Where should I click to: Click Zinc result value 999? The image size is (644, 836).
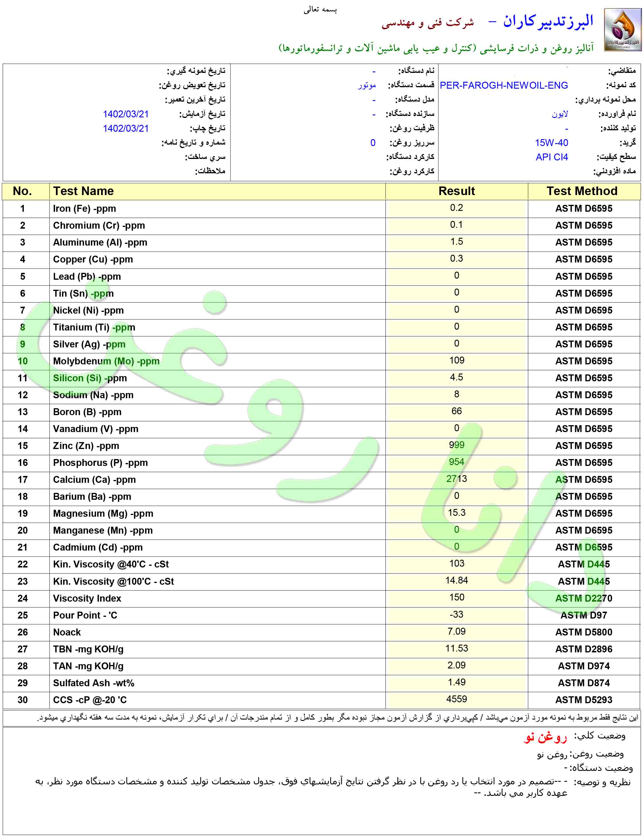(456, 445)
